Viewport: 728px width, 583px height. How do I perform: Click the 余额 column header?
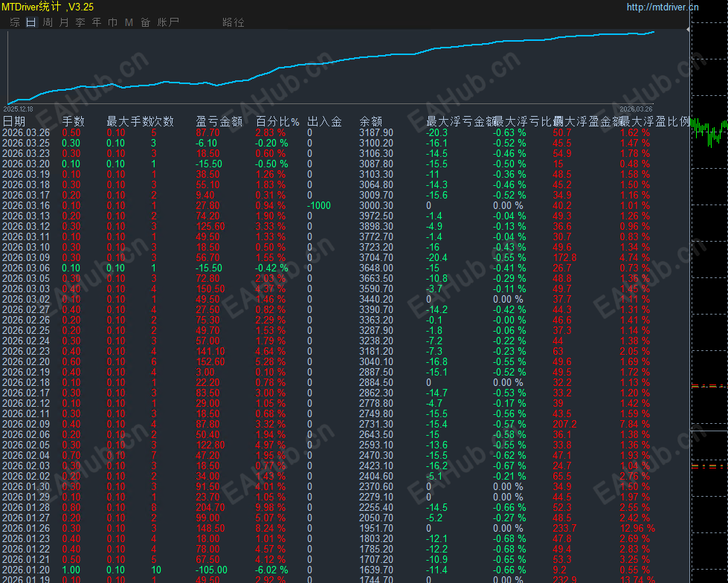(371, 122)
